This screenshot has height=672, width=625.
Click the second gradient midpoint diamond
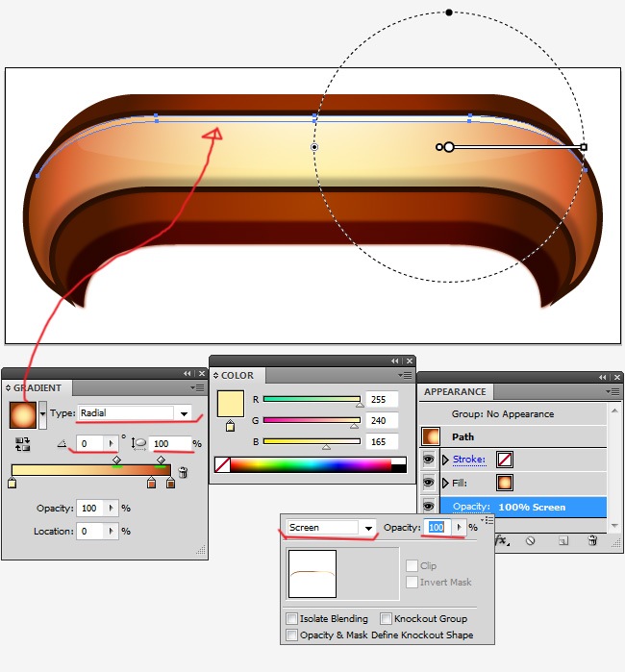click(161, 460)
